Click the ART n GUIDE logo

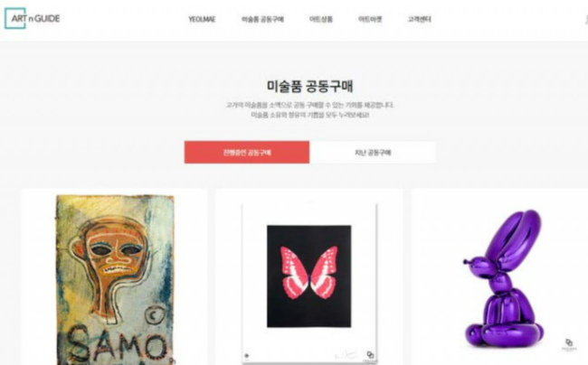pyautogui.click(x=33, y=18)
